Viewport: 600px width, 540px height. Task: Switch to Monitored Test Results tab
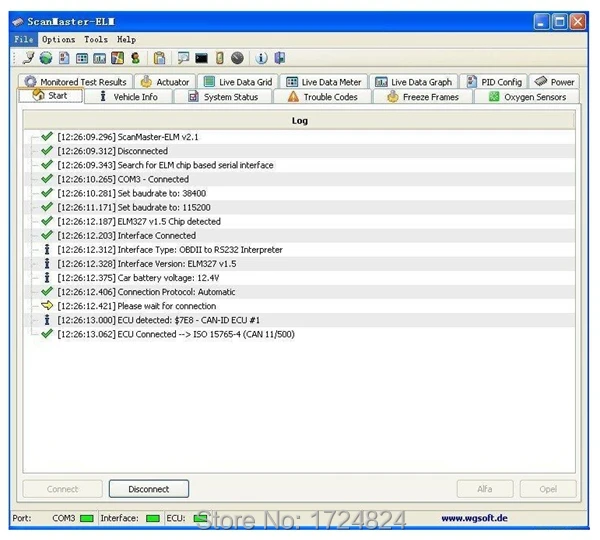pyautogui.click(x=75, y=82)
